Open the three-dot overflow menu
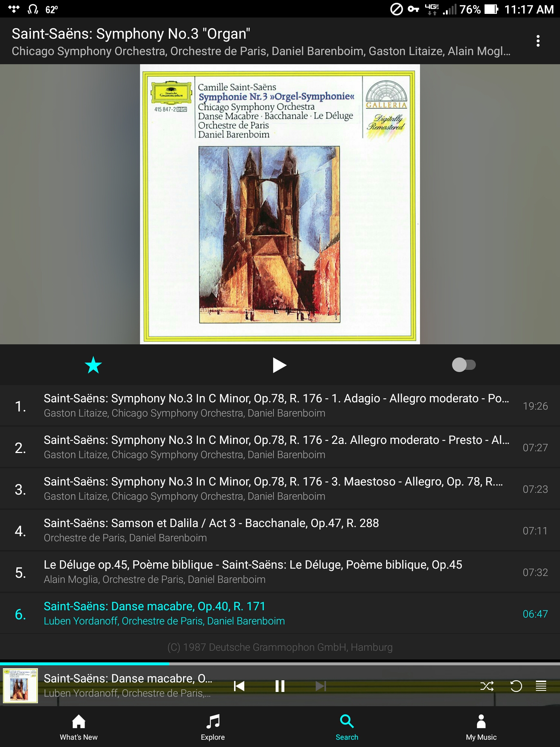Viewport: 560px width, 747px height. click(x=538, y=41)
